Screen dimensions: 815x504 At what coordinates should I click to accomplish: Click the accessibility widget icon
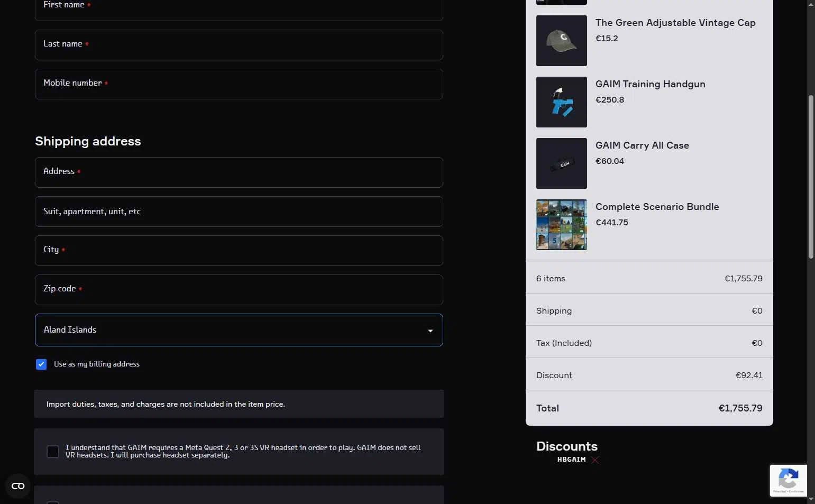[18, 486]
